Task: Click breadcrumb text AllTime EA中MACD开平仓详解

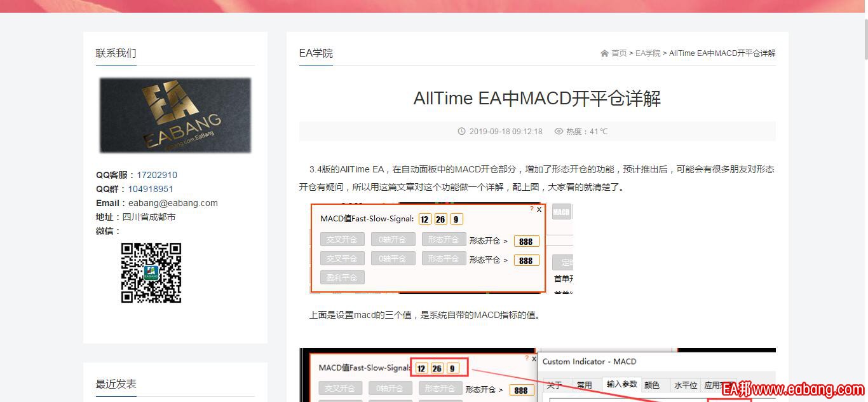Action: coord(722,53)
